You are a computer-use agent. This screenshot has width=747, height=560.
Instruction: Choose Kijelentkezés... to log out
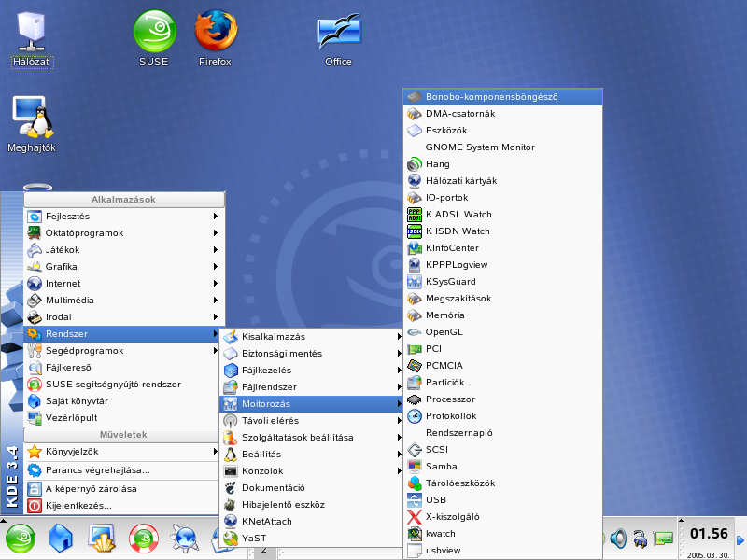point(121,506)
